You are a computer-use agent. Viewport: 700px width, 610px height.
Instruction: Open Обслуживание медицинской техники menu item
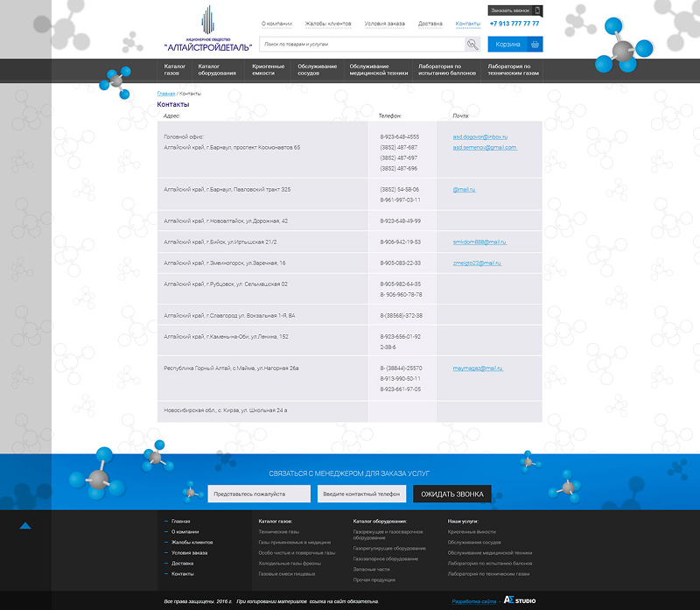click(x=378, y=70)
